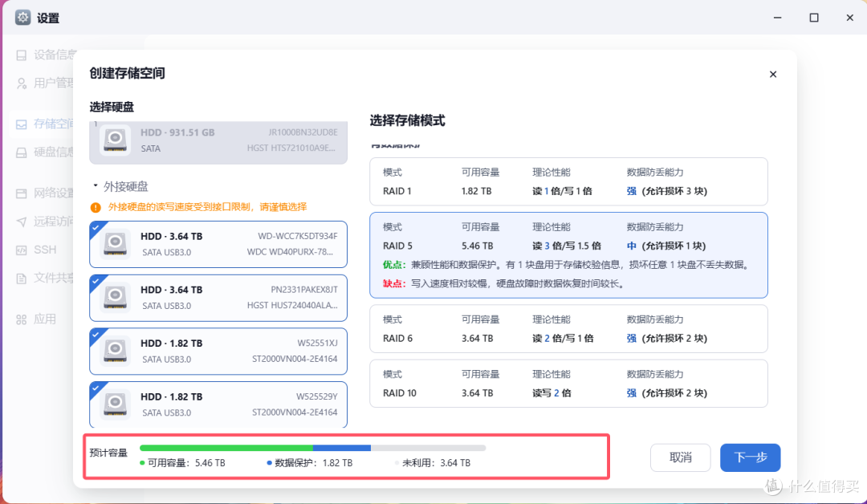Viewport: 867px width, 504px height.
Task: Click the device info sidebar icon
Action: (x=22, y=55)
